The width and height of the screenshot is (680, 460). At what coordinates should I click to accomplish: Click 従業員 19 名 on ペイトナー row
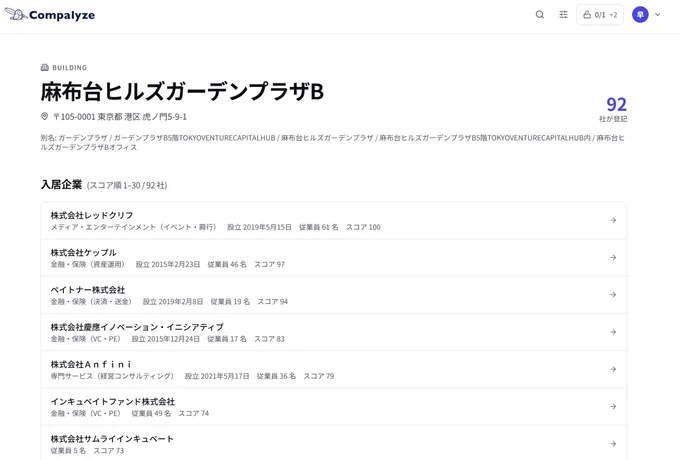coord(230,302)
